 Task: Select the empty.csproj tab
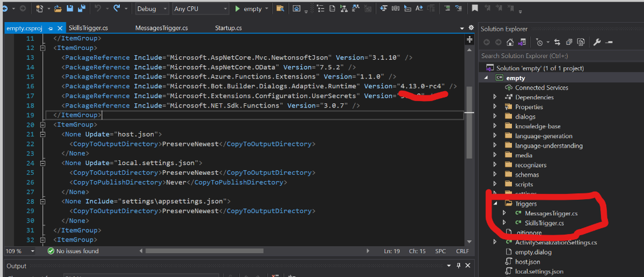point(26,28)
